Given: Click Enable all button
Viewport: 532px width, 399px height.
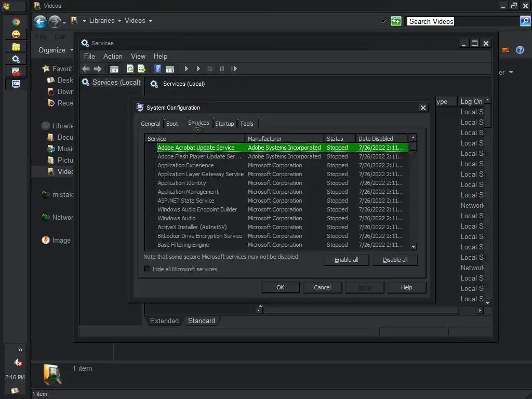Looking at the screenshot, I should coord(347,260).
